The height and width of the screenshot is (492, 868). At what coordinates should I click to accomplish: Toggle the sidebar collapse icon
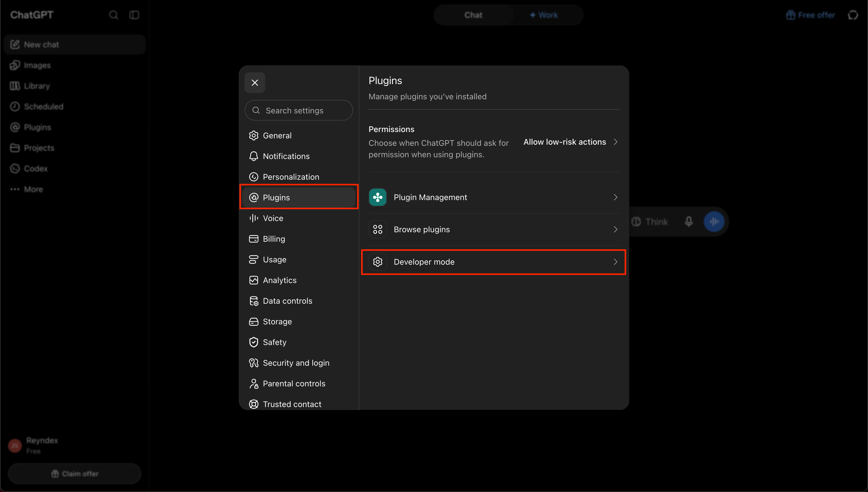(x=134, y=15)
